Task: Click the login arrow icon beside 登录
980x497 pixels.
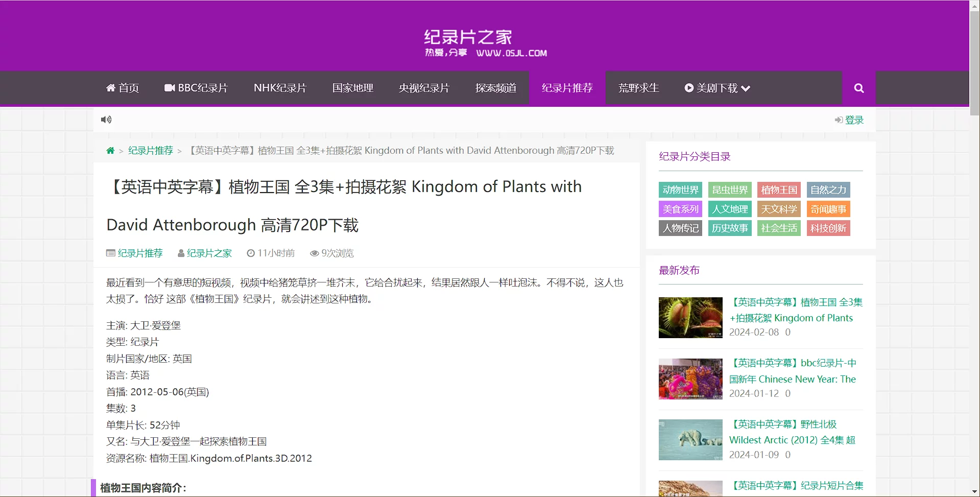Action: coord(839,120)
